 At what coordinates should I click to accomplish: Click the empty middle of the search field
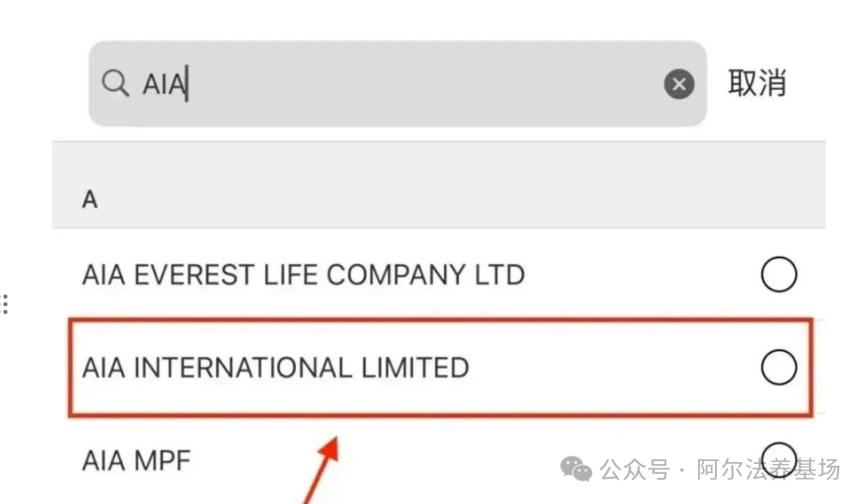point(420,85)
